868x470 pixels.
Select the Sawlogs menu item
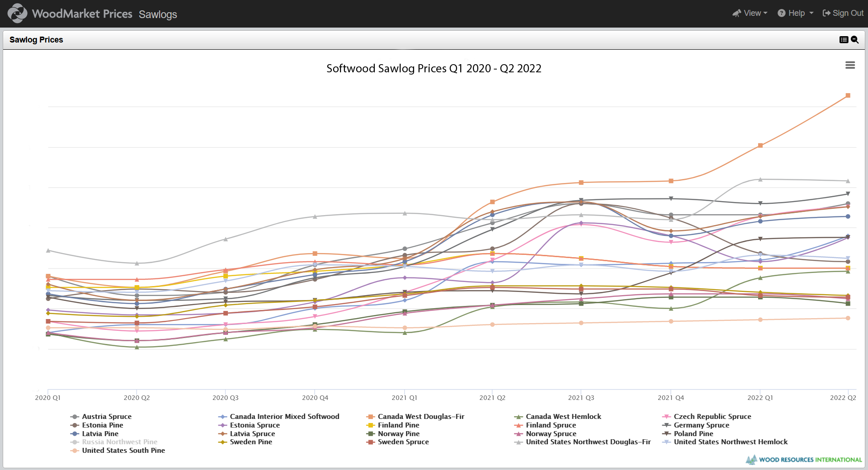pyautogui.click(x=157, y=14)
